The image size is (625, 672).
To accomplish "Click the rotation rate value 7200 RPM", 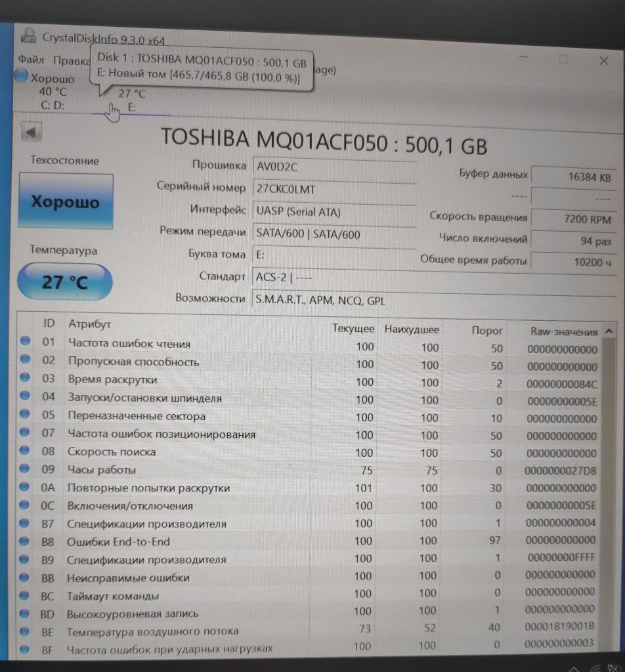I will pyautogui.click(x=574, y=219).
